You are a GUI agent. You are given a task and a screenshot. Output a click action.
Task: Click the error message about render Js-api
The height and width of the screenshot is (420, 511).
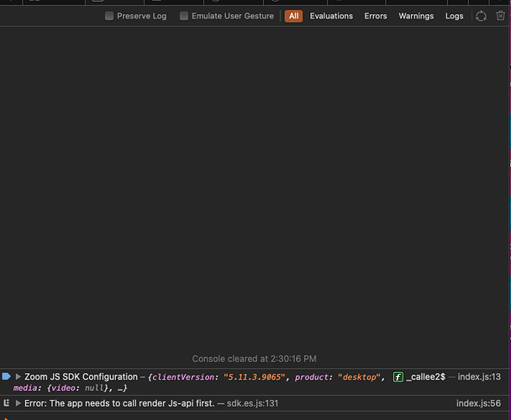(x=119, y=403)
